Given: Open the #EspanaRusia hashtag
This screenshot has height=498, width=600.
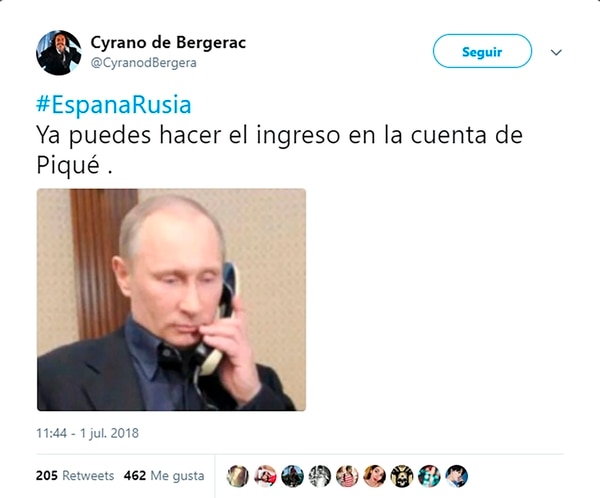Looking at the screenshot, I should click(114, 104).
